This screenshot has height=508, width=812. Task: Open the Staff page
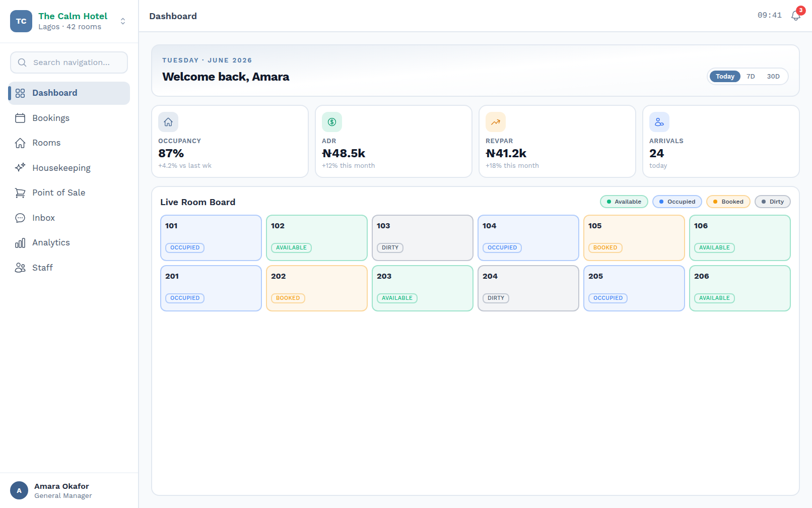pyautogui.click(x=69, y=268)
